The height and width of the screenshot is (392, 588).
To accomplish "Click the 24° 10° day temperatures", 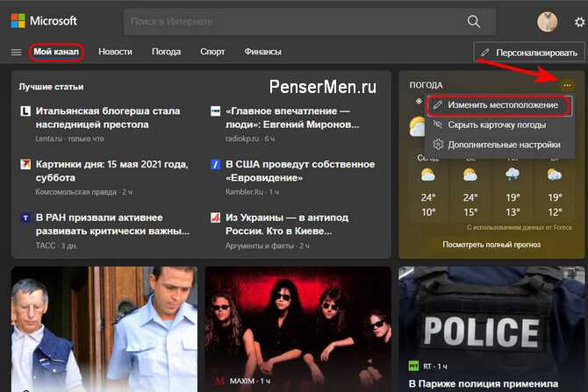I will point(428,205).
